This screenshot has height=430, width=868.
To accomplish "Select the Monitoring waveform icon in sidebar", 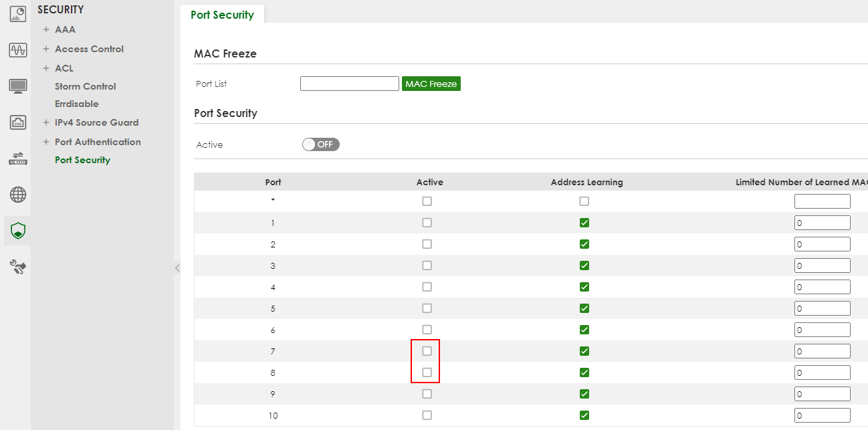I will (x=17, y=49).
